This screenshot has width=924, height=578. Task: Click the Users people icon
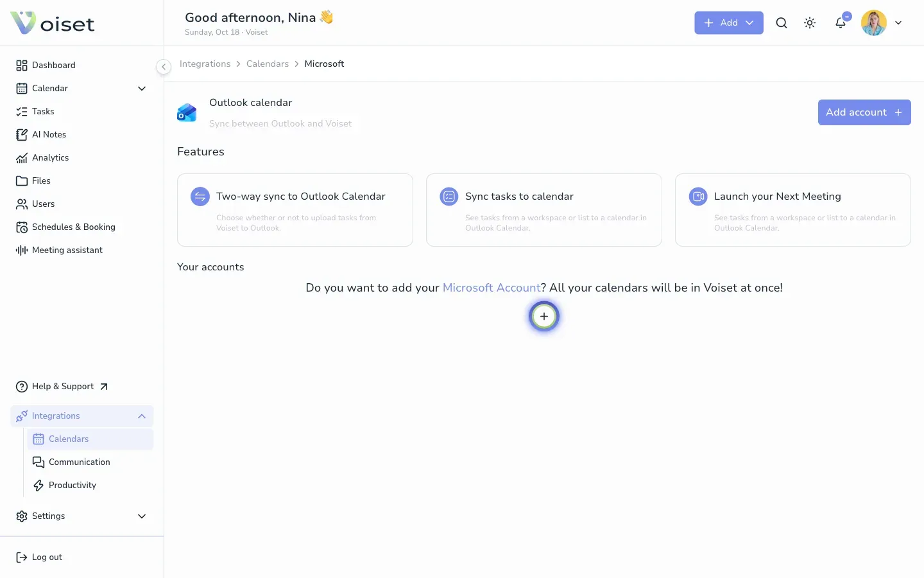pos(22,204)
